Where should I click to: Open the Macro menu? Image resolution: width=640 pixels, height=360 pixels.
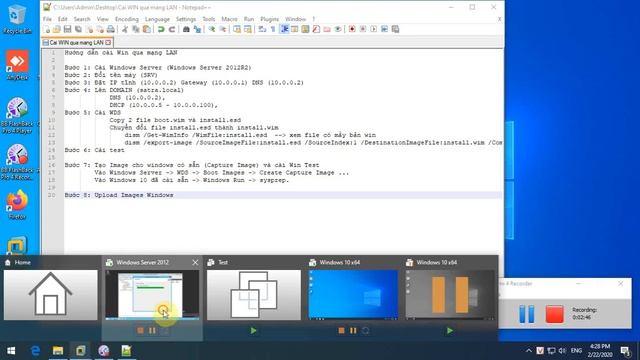(x=229, y=19)
